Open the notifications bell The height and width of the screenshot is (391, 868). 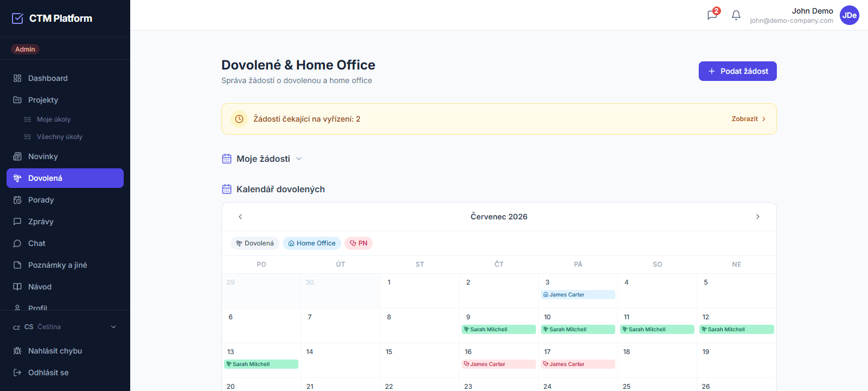click(736, 15)
